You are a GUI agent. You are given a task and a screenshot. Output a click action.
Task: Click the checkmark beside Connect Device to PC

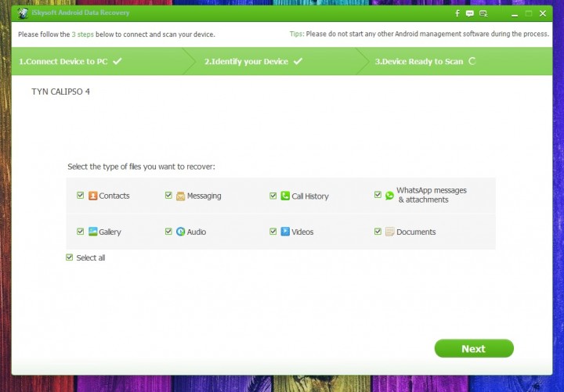coord(117,61)
